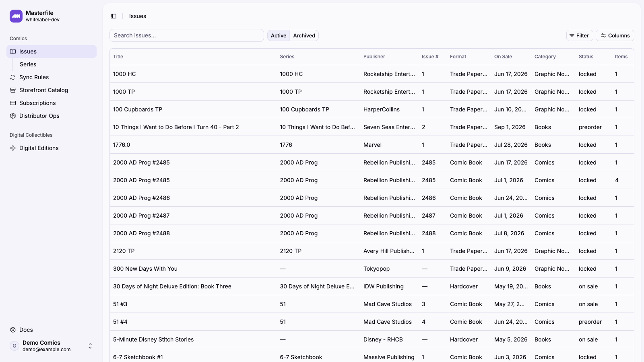Open the Series sidebar item

(55, 64)
